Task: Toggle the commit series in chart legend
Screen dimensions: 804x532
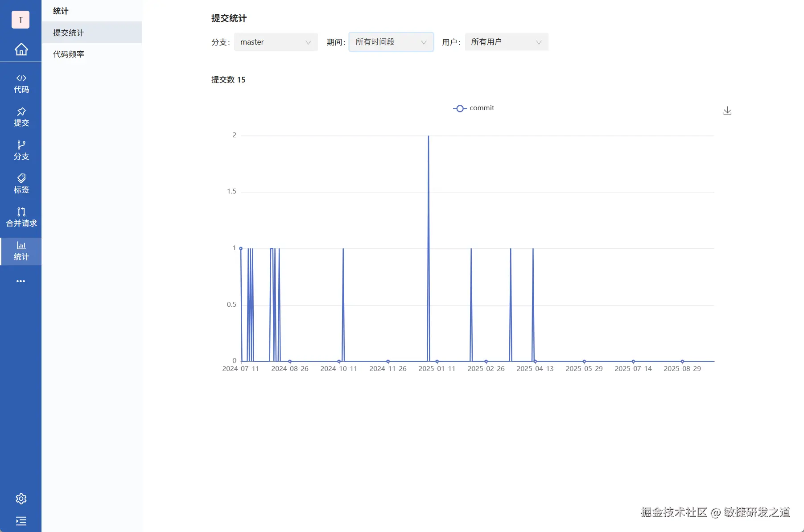Action: tap(474, 108)
